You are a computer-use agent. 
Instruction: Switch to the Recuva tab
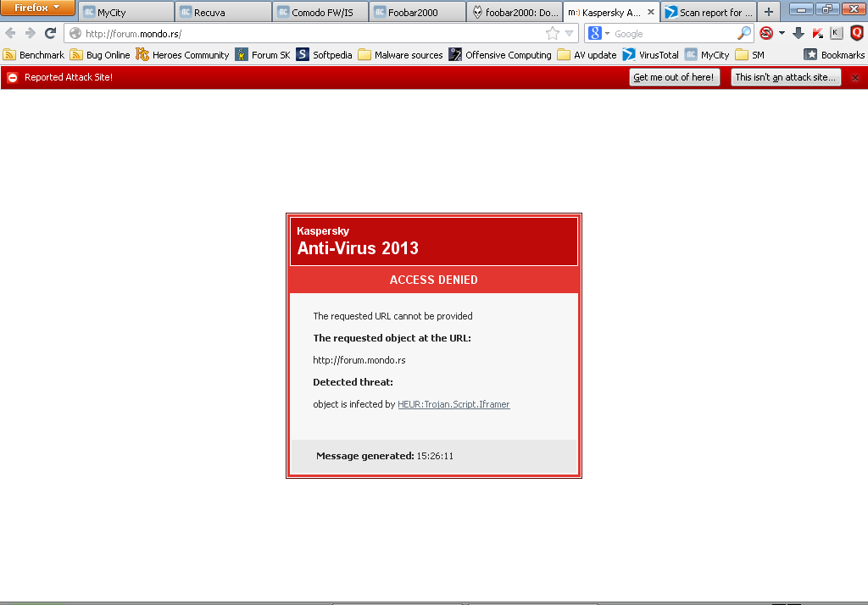(223, 12)
